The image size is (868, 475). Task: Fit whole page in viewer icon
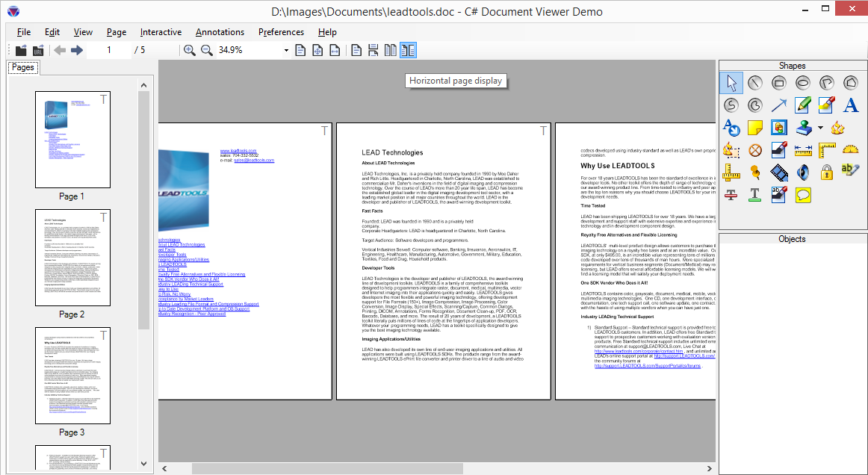(317, 50)
